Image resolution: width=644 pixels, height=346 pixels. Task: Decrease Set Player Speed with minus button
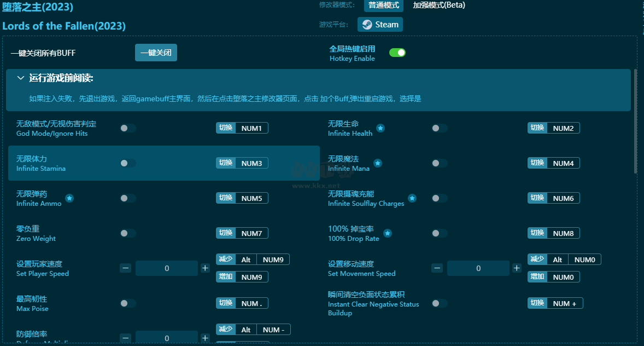(x=126, y=268)
